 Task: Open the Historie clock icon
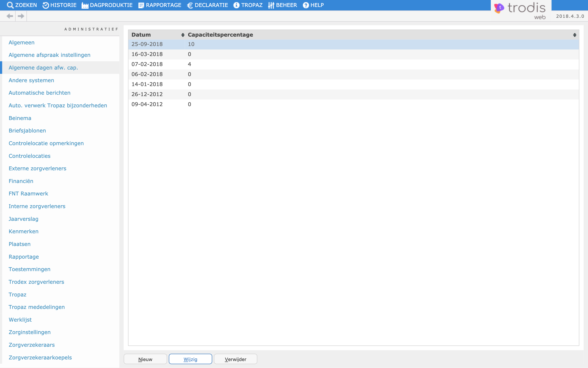tap(46, 5)
